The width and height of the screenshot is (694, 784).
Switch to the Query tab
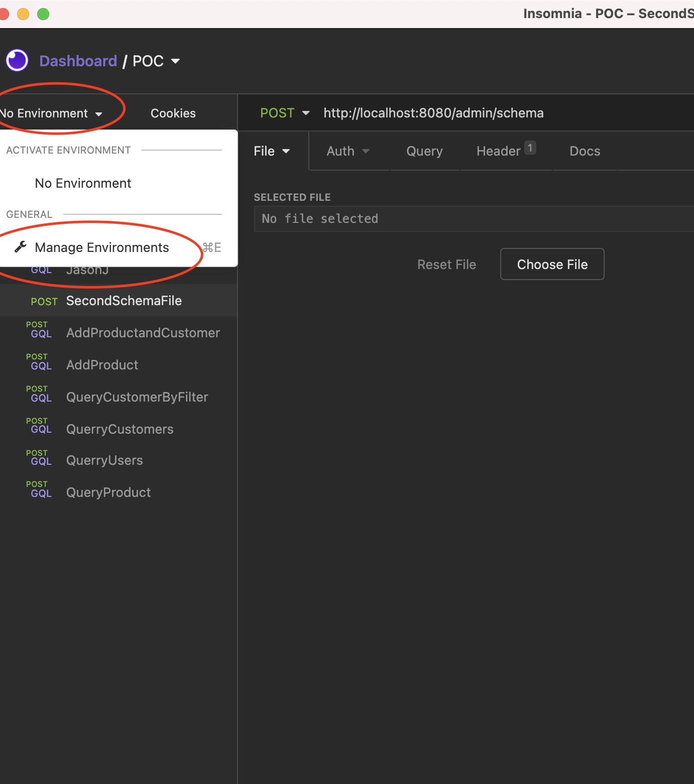pyautogui.click(x=424, y=151)
